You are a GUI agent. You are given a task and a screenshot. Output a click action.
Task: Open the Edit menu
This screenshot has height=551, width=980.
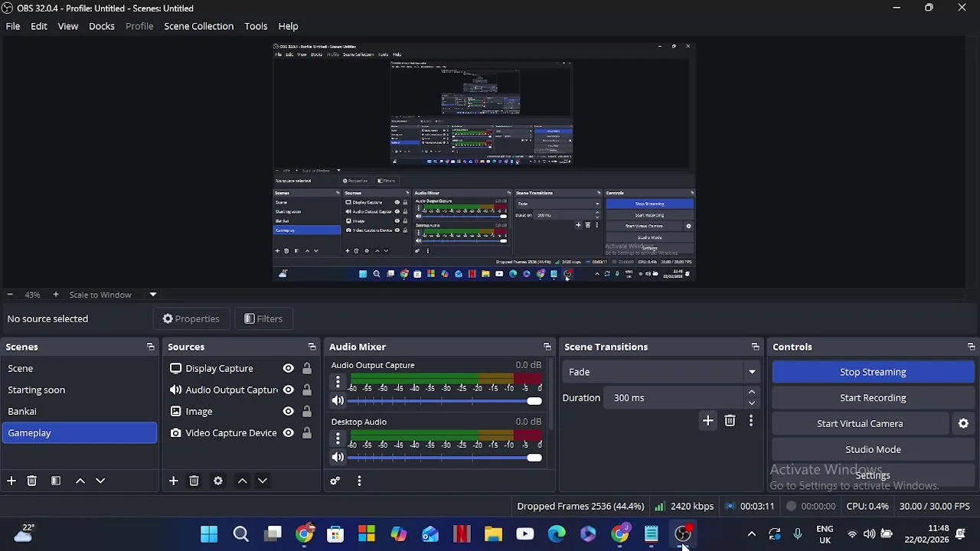tap(39, 26)
